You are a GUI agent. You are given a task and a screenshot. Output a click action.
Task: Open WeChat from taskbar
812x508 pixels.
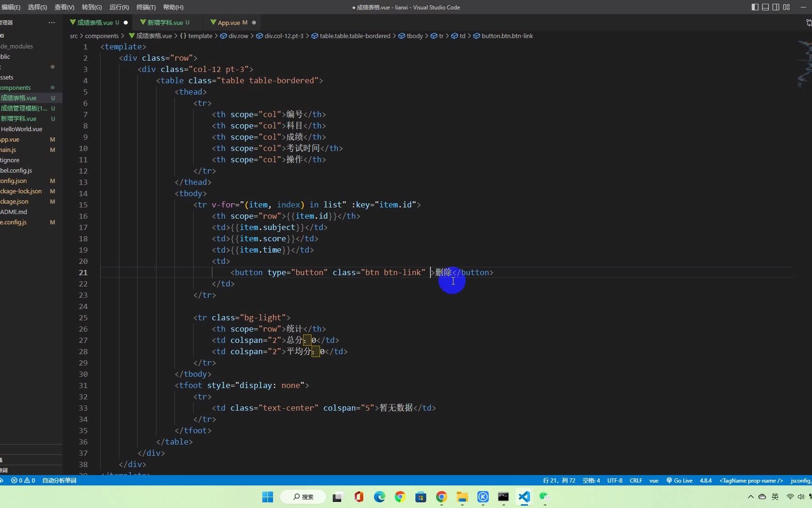544,497
